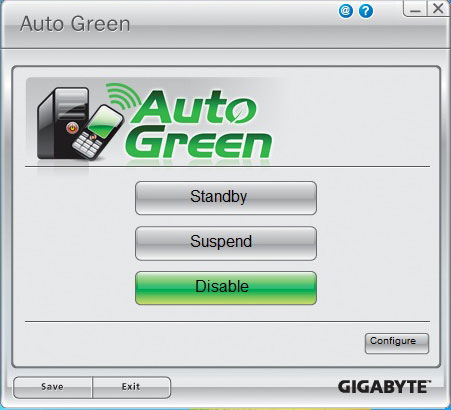This screenshot has height=410, width=451.
Task: Open help via the question mark icon
Action: (x=366, y=11)
